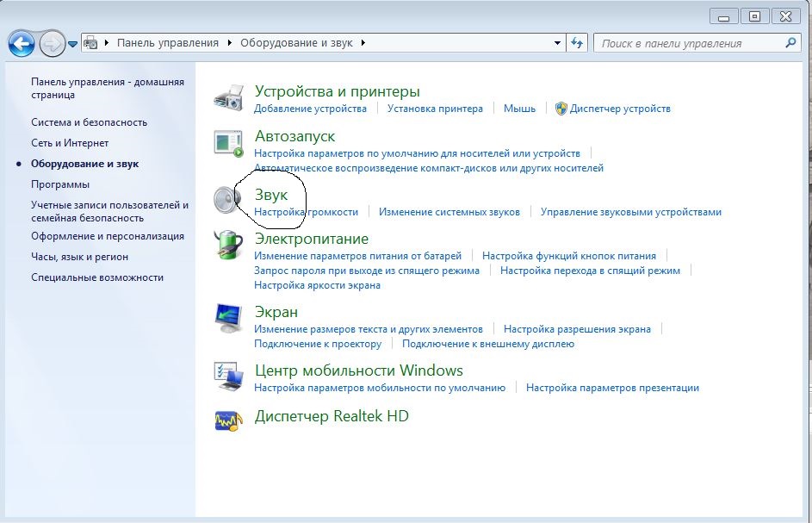
Task: Open the address bar history dropdown
Action: pos(557,43)
